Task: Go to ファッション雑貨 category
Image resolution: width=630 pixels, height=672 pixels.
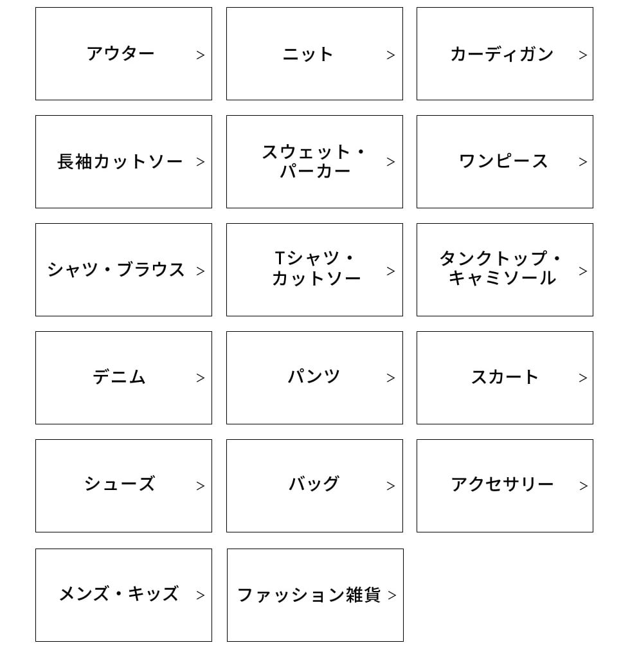Action: (309, 595)
